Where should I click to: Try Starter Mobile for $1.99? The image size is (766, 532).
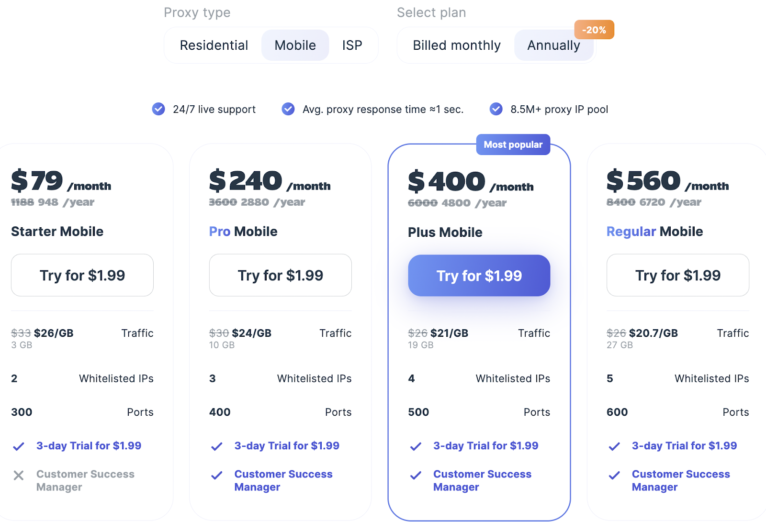point(82,275)
